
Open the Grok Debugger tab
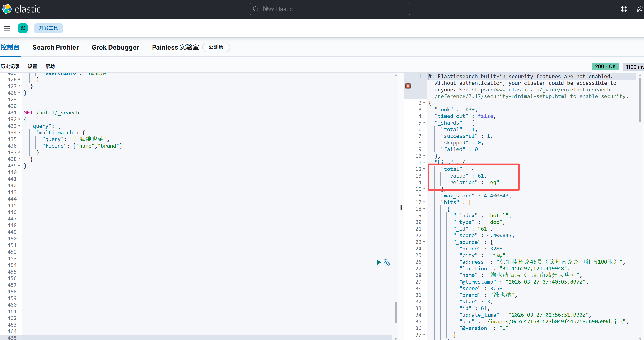115,48
